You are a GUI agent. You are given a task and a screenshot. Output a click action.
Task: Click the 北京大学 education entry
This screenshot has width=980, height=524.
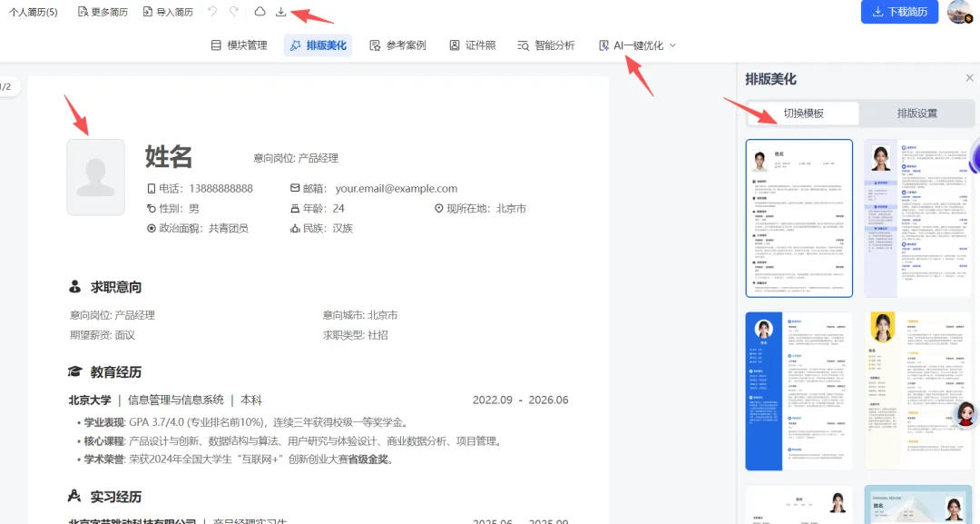(165, 400)
